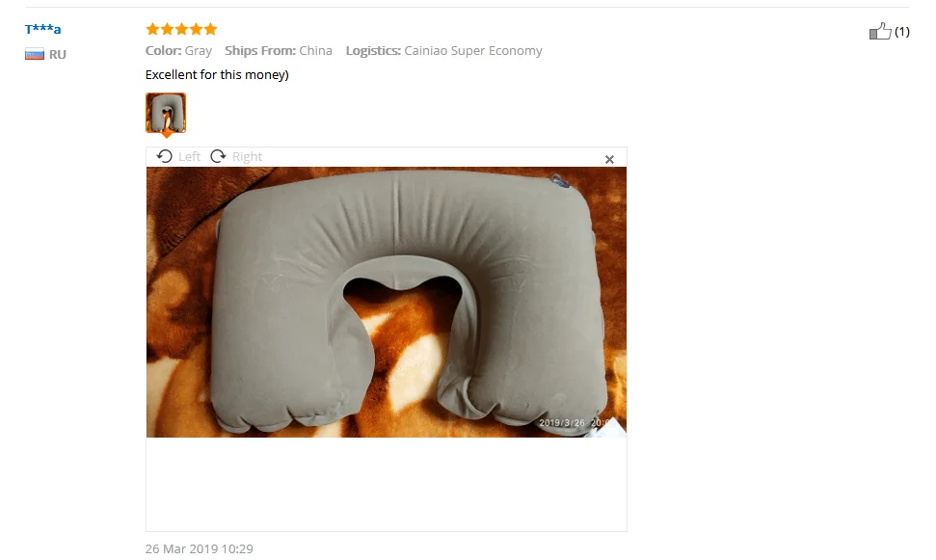
Task: Click the rotate left arrow icon
Action: pos(165,156)
